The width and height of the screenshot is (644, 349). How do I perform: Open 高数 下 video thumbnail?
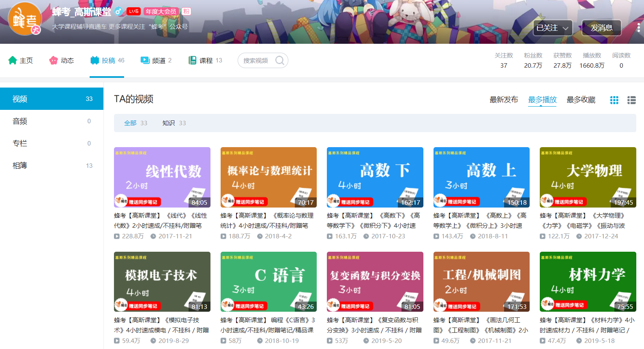(375, 177)
